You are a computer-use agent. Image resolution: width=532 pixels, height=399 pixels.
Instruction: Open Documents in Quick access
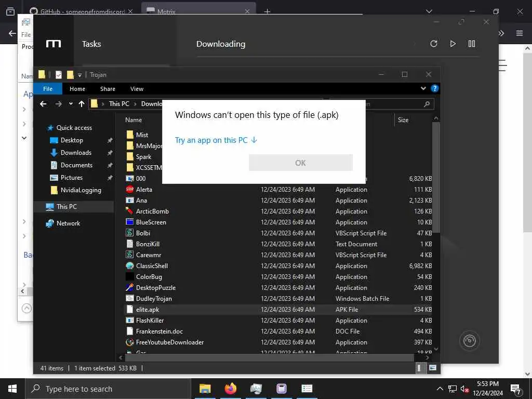(x=76, y=165)
